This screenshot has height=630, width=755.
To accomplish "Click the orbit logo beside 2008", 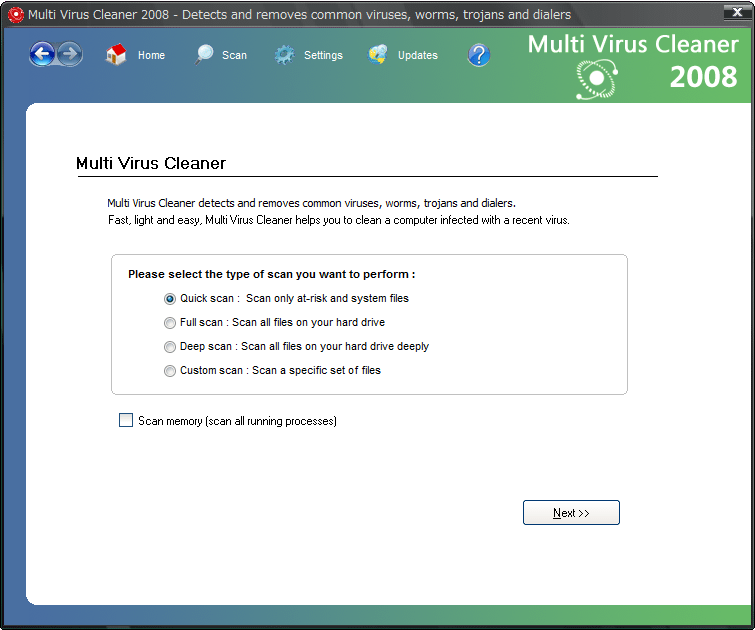I will pyautogui.click(x=597, y=79).
